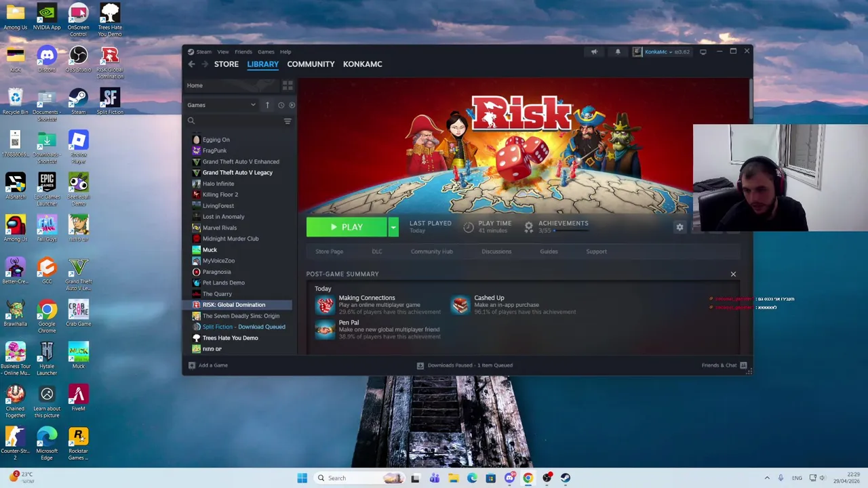The height and width of the screenshot is (488, 868).
Task: Select Muck in the Steam library
Action: (210, 249)
